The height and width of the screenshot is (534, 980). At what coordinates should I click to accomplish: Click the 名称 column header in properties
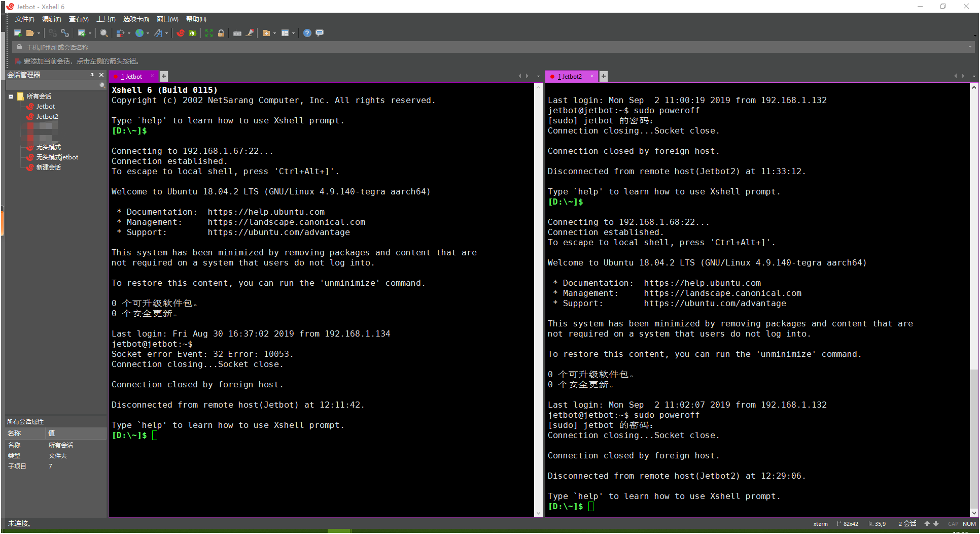[x=25, y=433]
